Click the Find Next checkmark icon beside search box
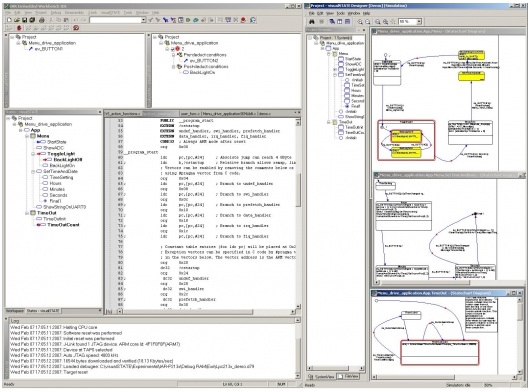This screenshot has height=391, width=530. pos(150,20)
